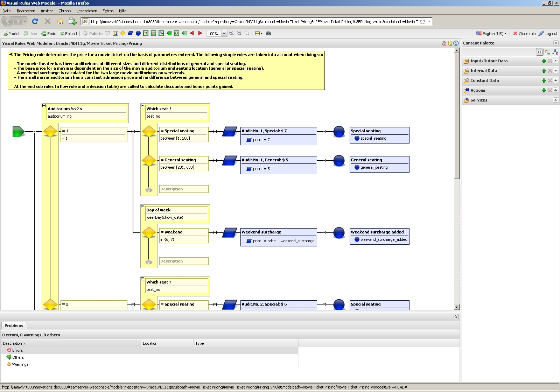Add new Input/Output Data with green plus
Screen dimensions: 560x392
coord(544,61)
